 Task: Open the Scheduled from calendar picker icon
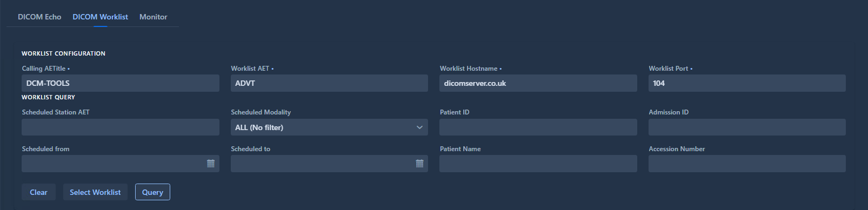coord(211,164)
